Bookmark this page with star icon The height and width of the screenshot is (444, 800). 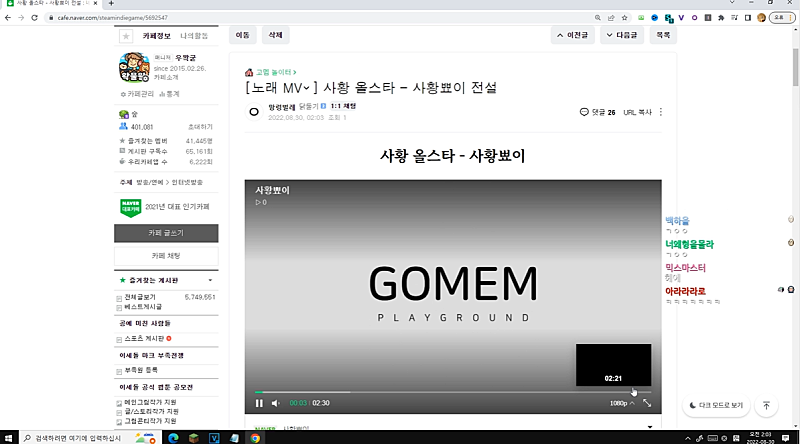[624, 17]
